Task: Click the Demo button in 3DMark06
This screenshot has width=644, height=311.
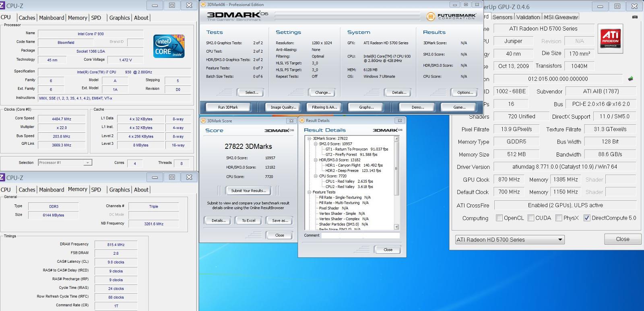Action: [418, 107]
